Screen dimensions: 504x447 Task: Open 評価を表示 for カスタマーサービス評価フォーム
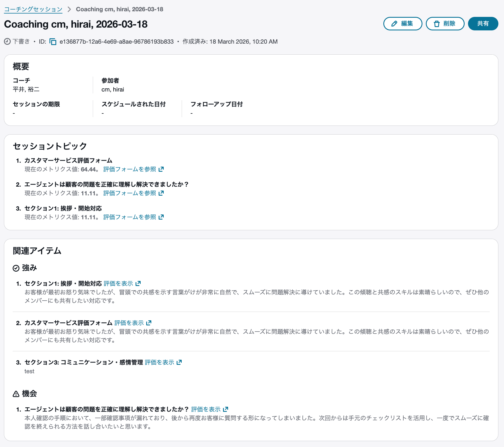click(x=129, y=323)
